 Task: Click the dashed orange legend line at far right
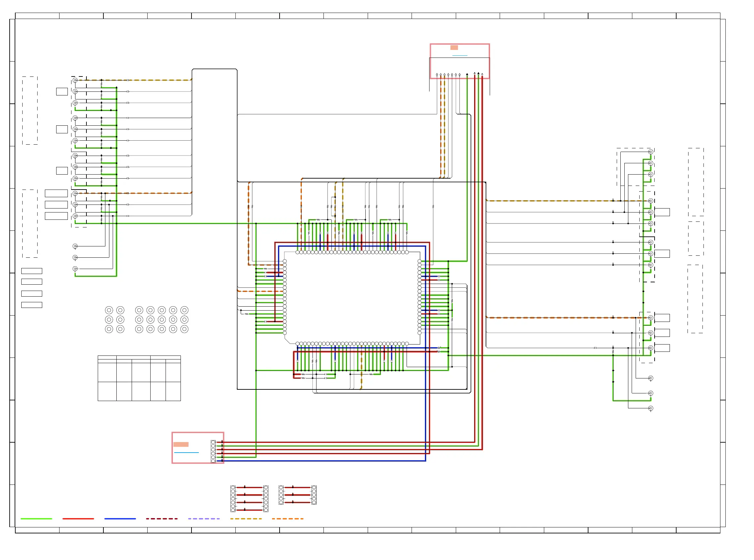coord(288,519)
